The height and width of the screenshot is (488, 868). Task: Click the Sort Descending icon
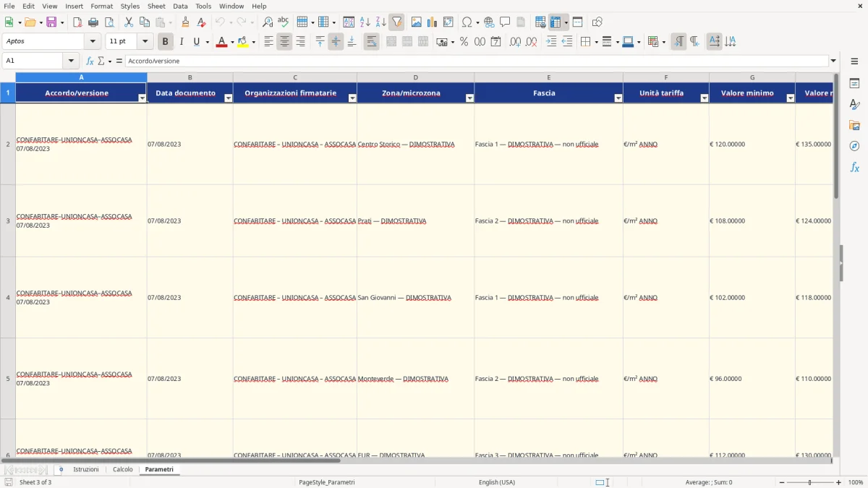380,22
